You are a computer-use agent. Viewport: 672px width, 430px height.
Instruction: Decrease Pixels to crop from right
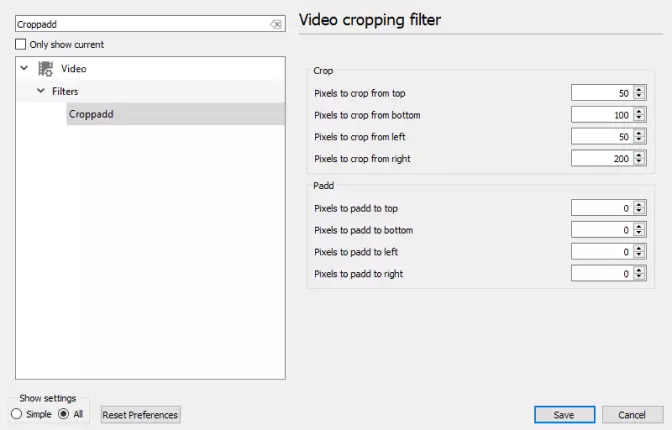[639, 162]
